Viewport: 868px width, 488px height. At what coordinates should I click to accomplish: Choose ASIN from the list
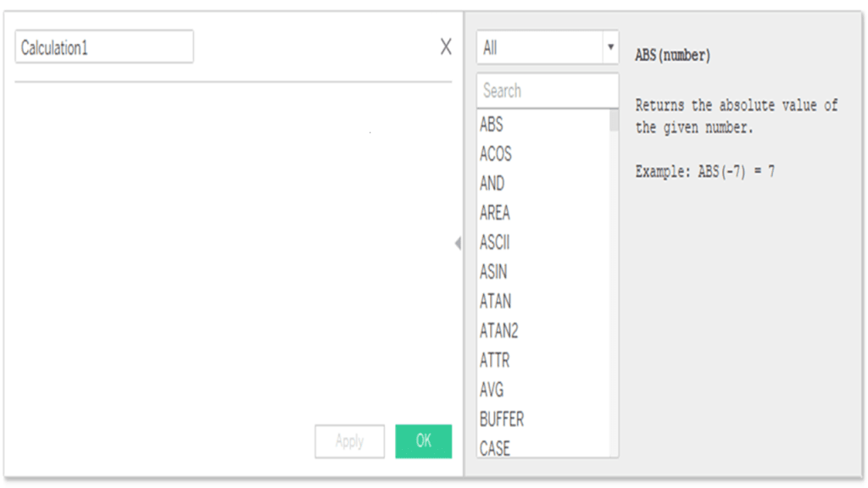[493, 273]
